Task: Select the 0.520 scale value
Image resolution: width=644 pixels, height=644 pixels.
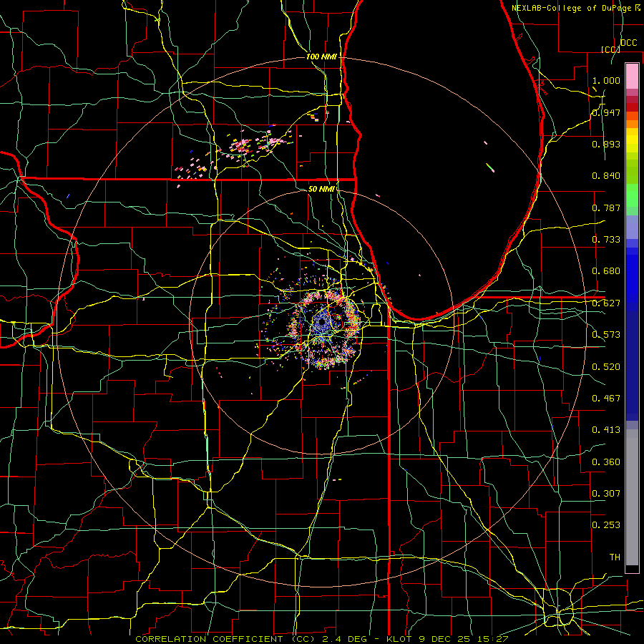Action: click(606, 367)
